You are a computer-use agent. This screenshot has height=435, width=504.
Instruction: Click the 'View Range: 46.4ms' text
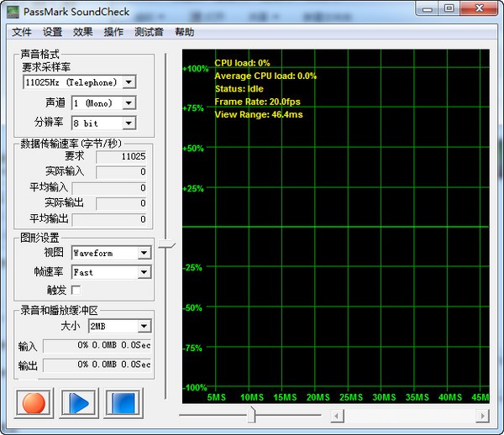[259, 114]
